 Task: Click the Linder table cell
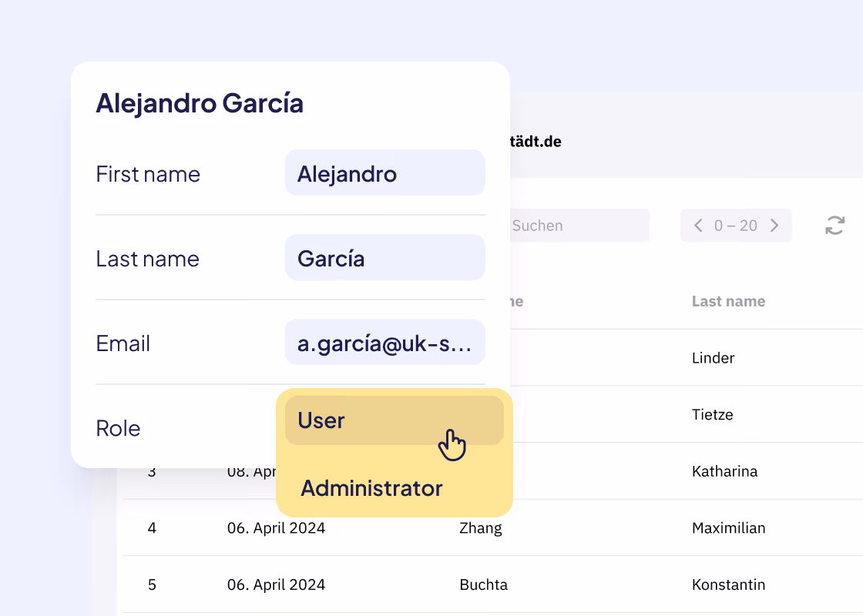click(x=713, y=358)
